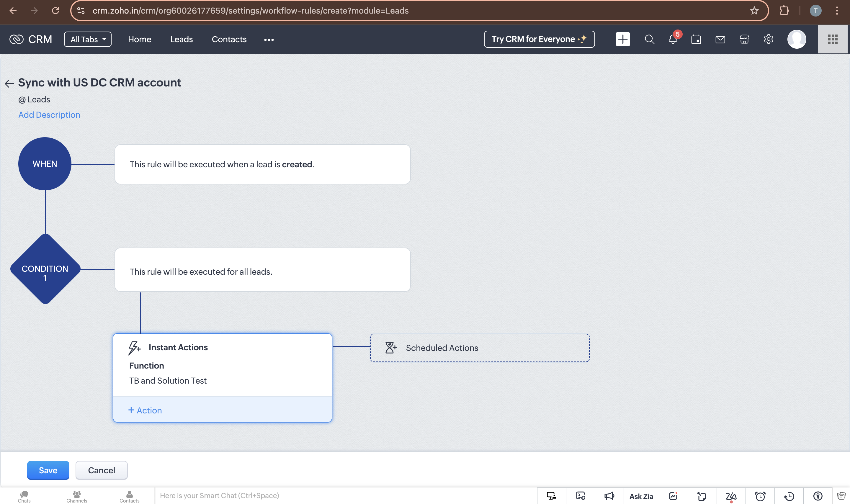The image size is (850, 504).
Task: Open the mail envelope icon
Action: (x=720, y=40)
